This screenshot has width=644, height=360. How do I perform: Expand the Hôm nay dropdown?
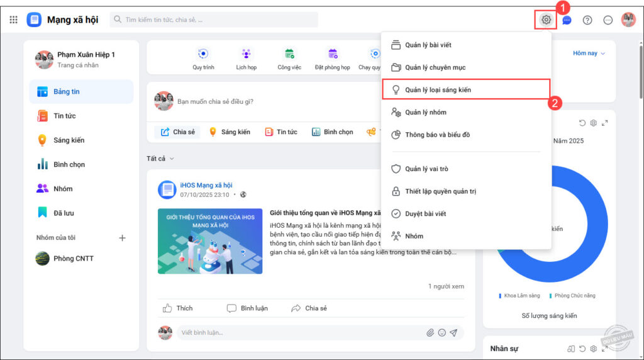pyautogui.click(x=589, y=53)
